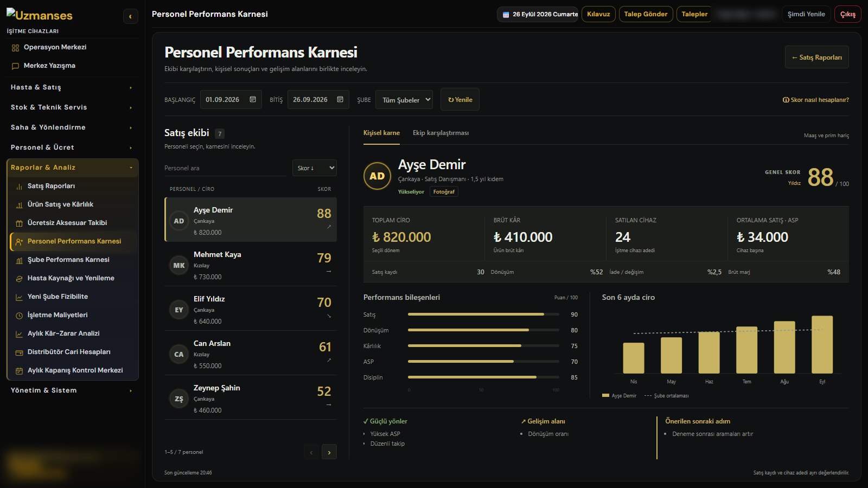Viewport: 868px width, 488px height.
Task: Open the Skor nasıl hesaplanır? link
Action: pos(815,100)
